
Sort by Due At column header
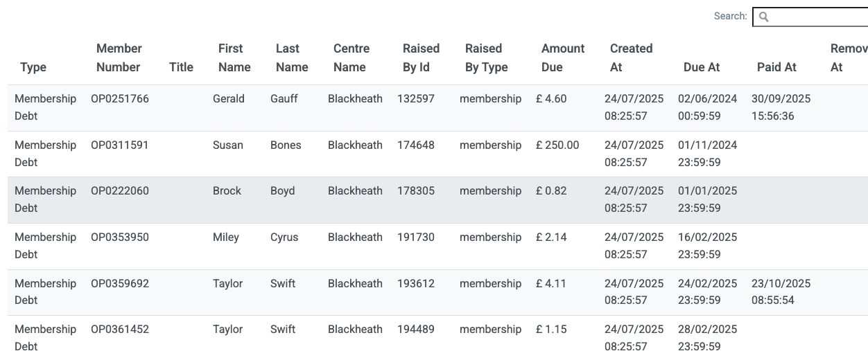[x=702, y=67]
